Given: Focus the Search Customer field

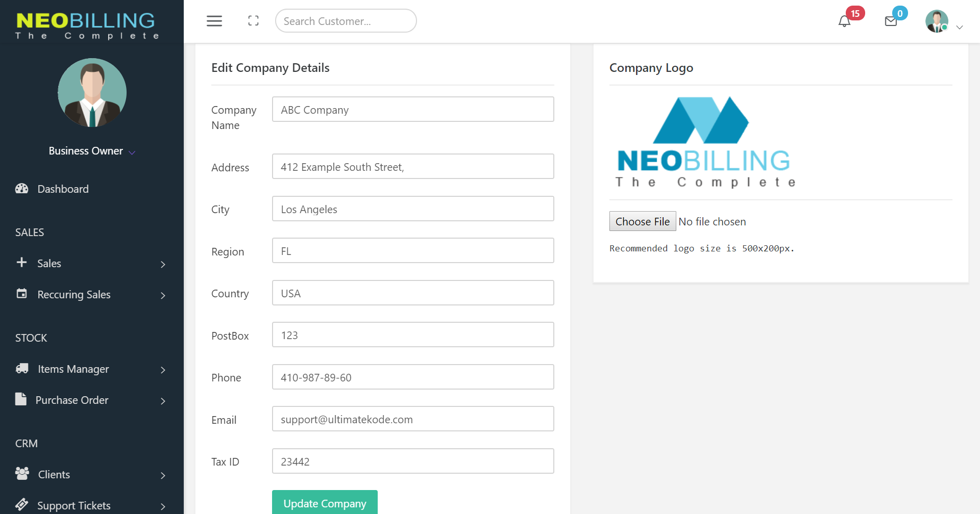Looking at the screenshot, I should (346, 21).
